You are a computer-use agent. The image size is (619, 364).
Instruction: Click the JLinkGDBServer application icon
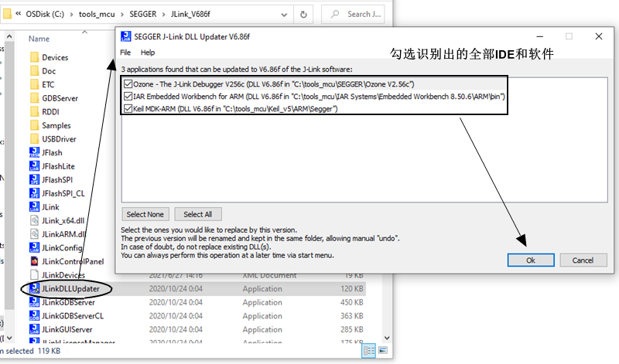tap(34, 302)
